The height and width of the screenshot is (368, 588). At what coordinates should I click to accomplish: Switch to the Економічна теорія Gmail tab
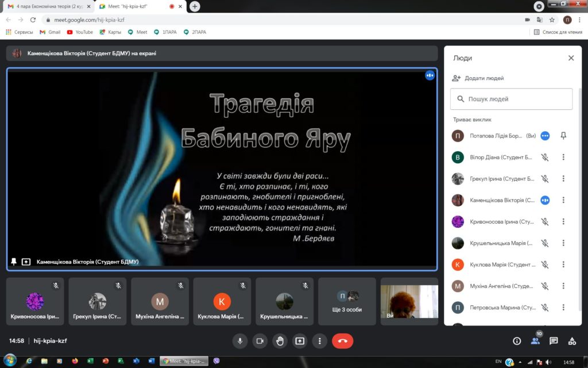(47, 6)
